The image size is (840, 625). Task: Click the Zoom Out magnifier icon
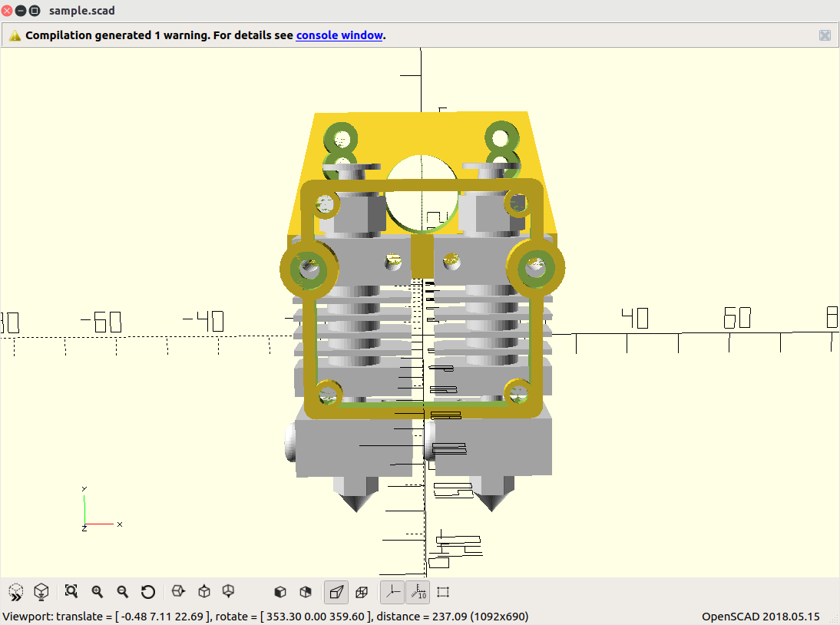(123, 591)
